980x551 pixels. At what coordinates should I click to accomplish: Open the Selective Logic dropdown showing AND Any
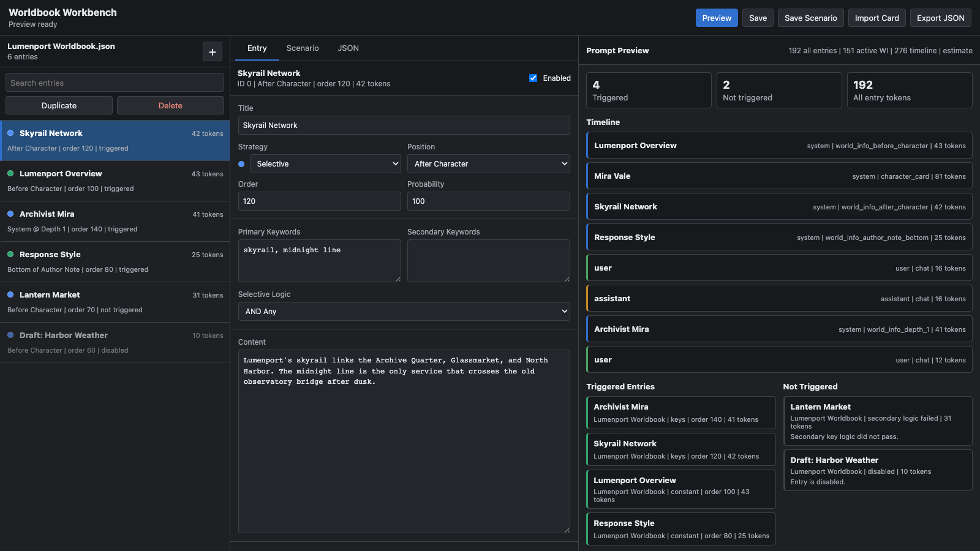click(x=404, y=312)
